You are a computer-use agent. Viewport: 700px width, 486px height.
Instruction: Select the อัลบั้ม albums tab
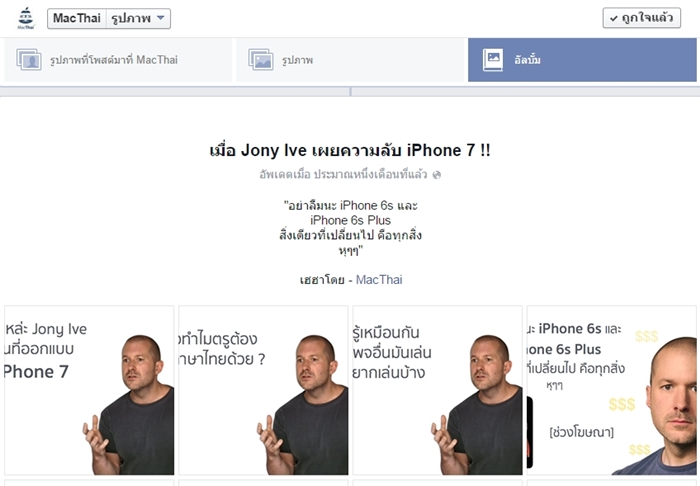(582, 60)
